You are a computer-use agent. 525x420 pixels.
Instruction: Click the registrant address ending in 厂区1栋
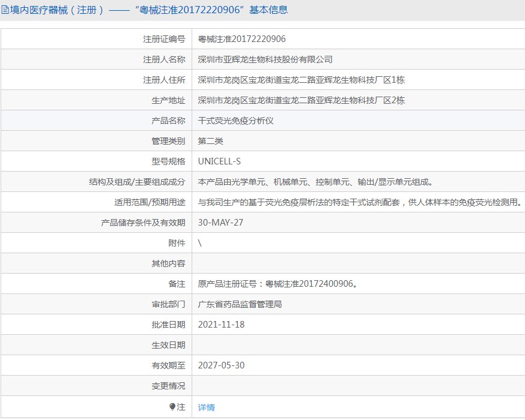click(301, 80)
